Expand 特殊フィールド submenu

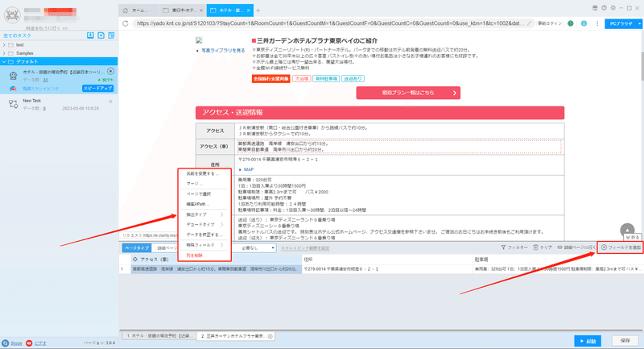(x=204, y=245)
